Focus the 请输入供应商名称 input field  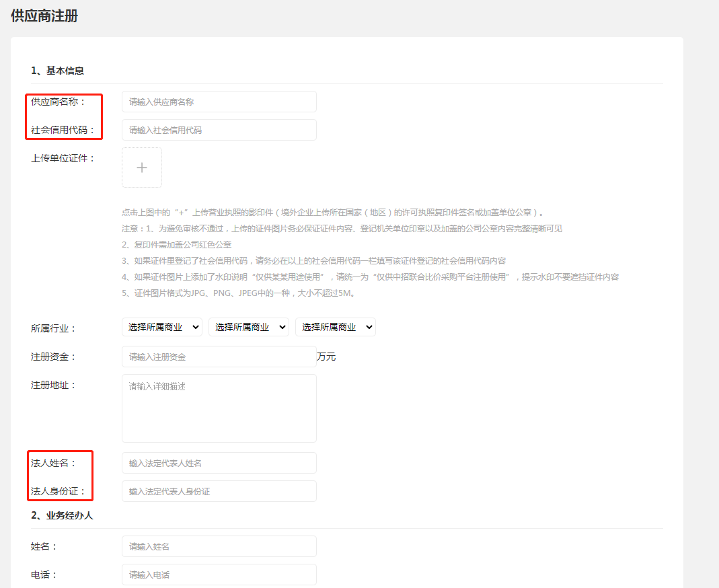click(219, 102)
